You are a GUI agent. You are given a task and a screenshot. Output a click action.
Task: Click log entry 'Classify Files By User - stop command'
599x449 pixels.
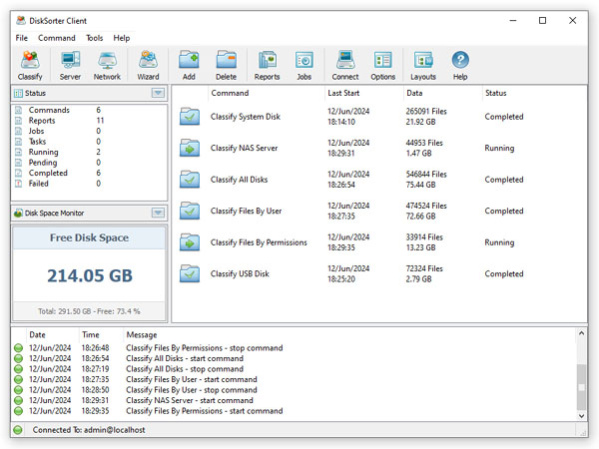[191, 390]
